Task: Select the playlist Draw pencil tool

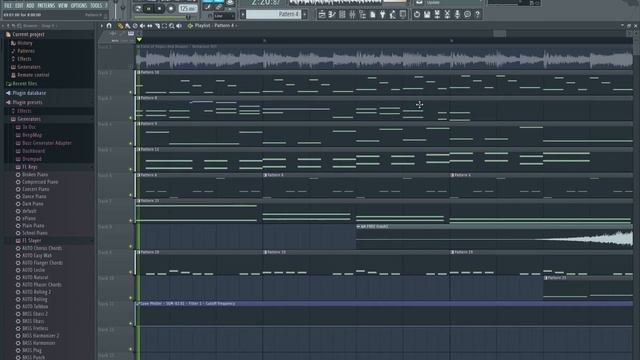Action: point(120,26)
